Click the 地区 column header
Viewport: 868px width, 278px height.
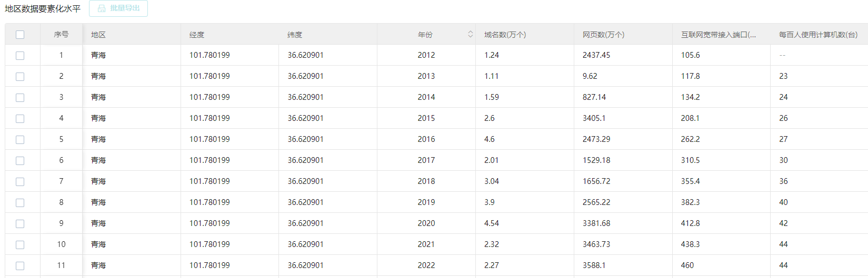click(98, 35)
